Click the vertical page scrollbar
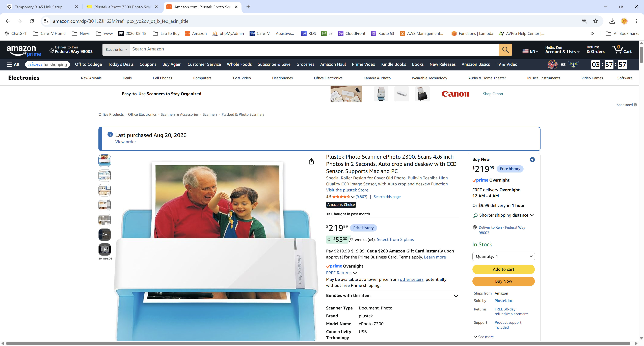 641,55
